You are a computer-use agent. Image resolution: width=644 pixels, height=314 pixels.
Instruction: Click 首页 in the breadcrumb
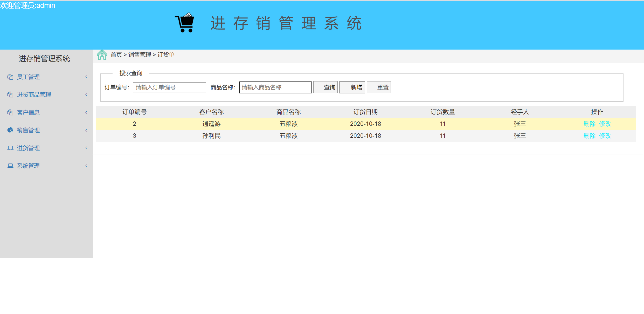coord(116,55)
